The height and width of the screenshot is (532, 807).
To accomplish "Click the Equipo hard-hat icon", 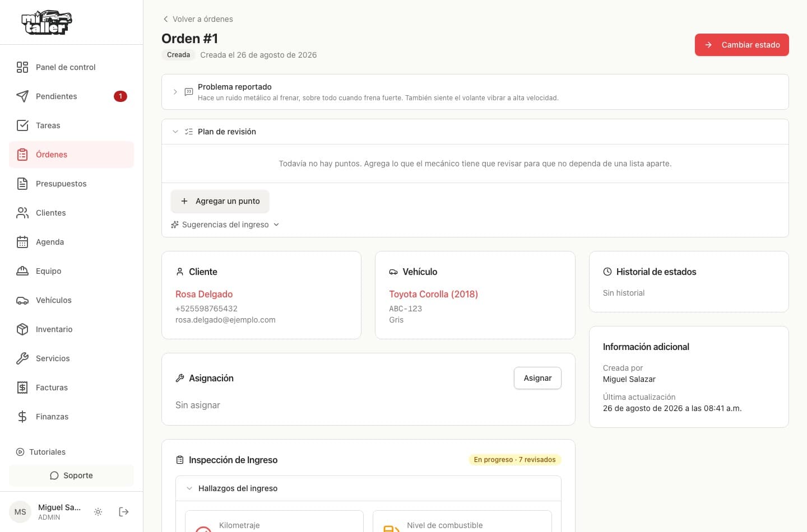I will pos(22,271).
